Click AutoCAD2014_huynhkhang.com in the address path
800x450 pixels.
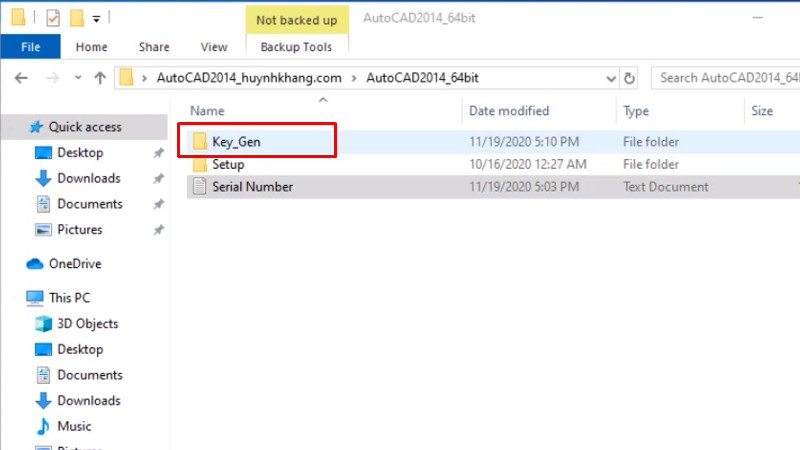[249, 78]
